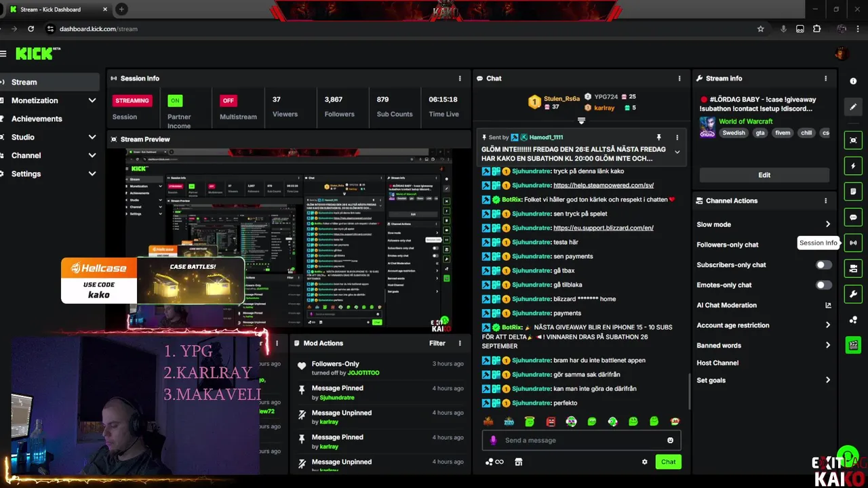Viewport: 868px width, 488px height.
Task: Open chat settings gear icon
Action: point(645,462)
